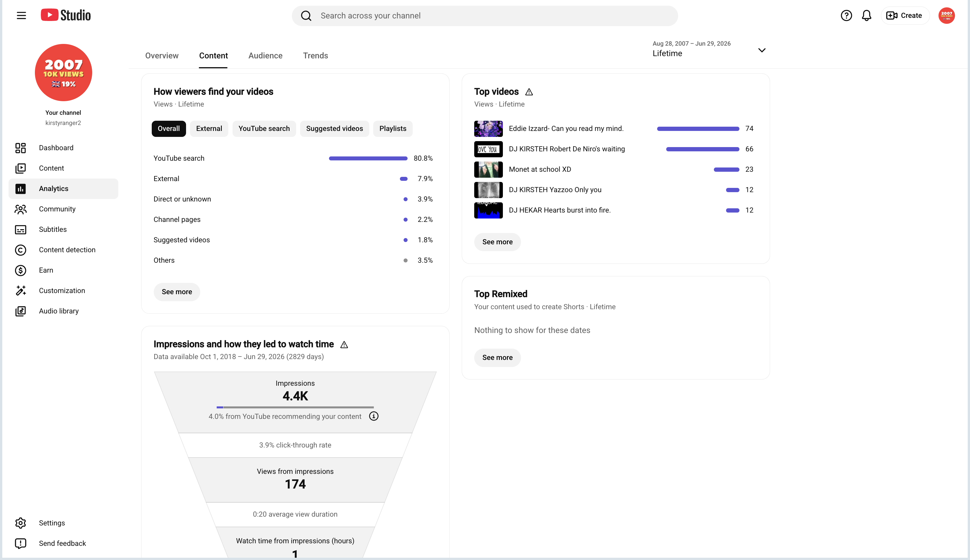The height and width of the screenshot is (560, 970).
Task: Click the warning icon beside Impressions heading
Action: 344,344
